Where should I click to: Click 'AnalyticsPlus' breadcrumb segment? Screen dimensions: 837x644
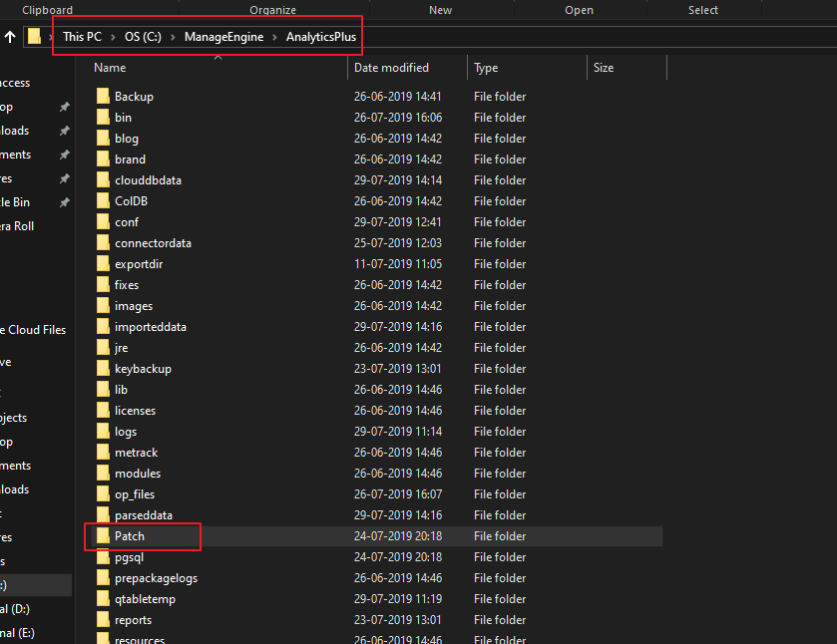[321, 37]
